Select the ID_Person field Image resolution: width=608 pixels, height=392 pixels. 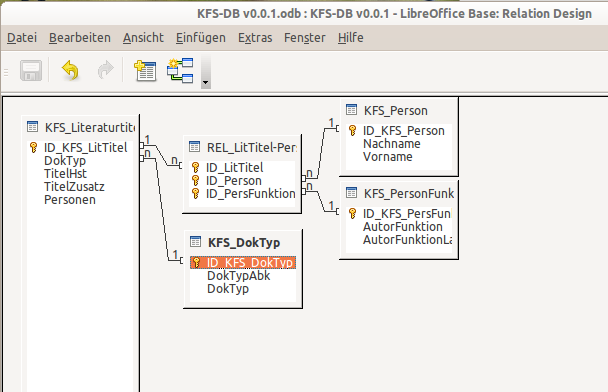click(233, 181)
